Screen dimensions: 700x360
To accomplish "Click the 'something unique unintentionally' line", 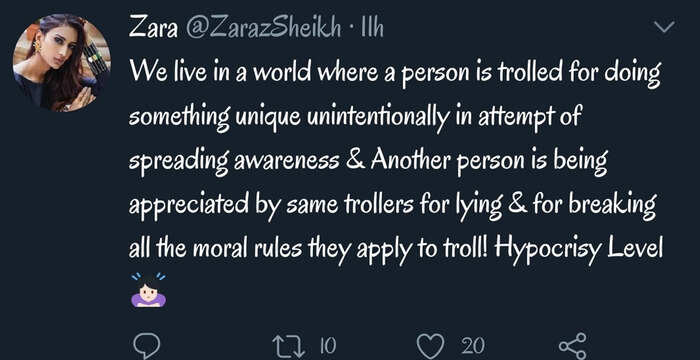I will click(x=288, y=117).
